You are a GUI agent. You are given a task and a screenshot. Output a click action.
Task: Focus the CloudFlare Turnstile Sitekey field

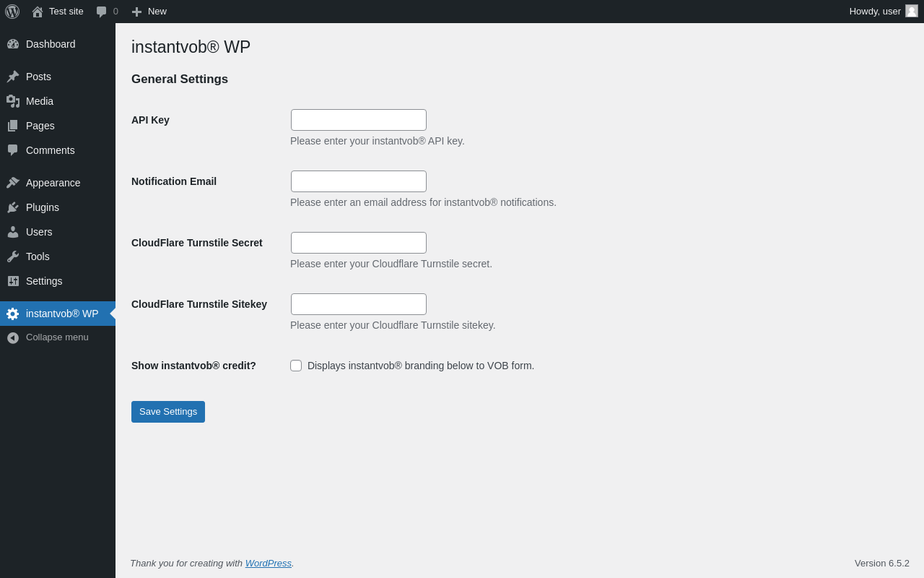(x=359, y=304)
